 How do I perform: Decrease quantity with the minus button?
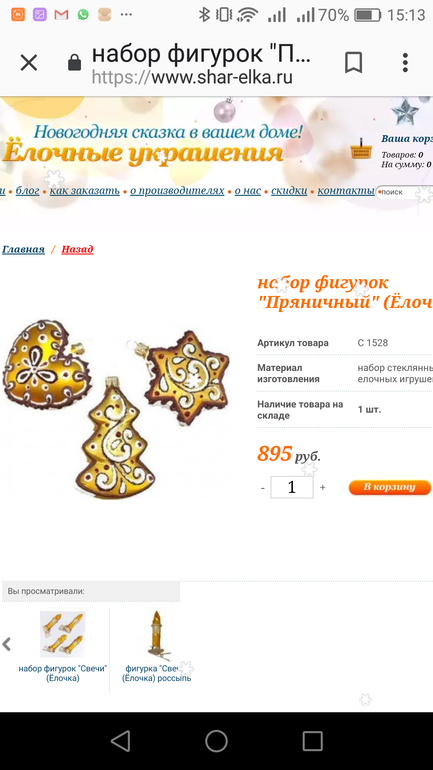point(263,488)
